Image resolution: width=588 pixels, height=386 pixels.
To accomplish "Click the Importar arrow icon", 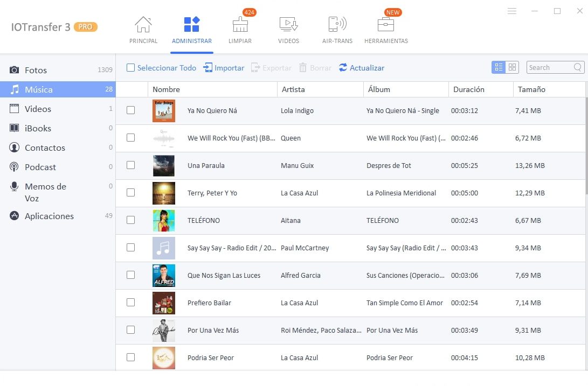I will pyautogui.click(x=207, y=67).
